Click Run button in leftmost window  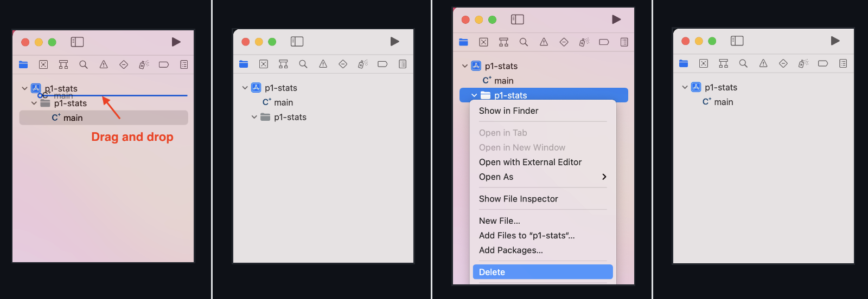[176, 42]
